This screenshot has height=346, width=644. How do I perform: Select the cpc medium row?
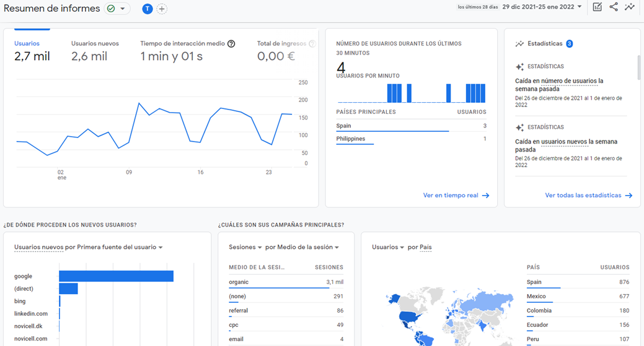(286, 325)
